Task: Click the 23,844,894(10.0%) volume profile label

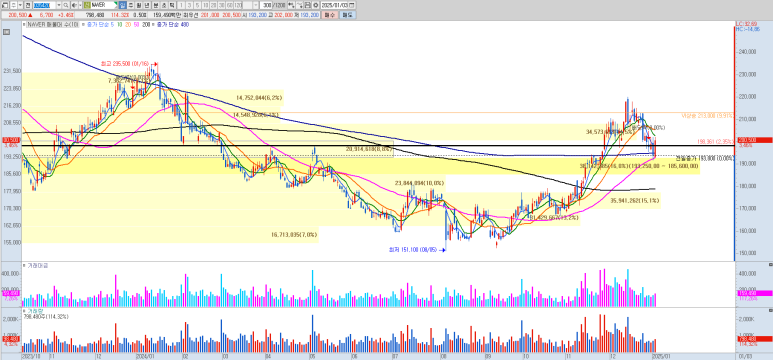Action: (x=420, y=183)
